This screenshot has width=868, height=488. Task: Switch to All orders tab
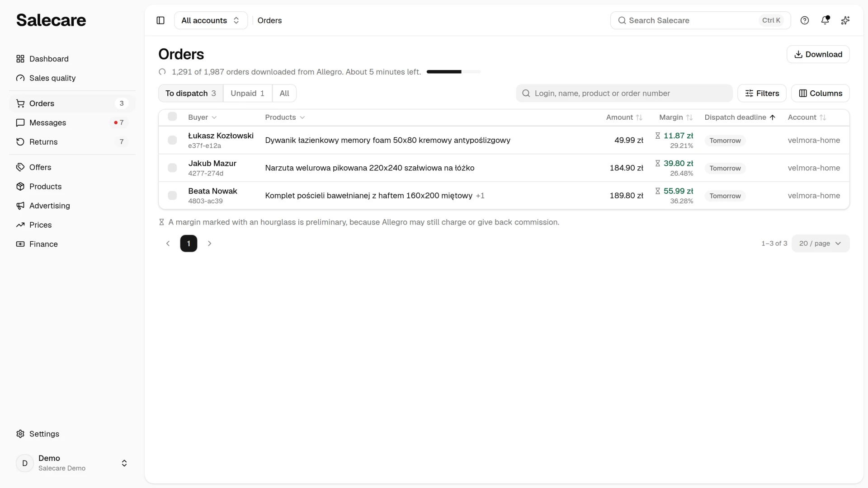click(x=284, y=94)
